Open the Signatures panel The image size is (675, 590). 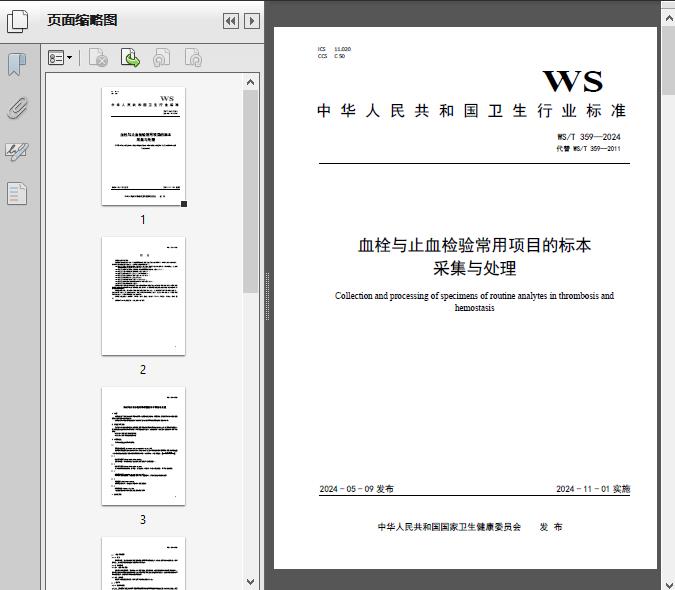[x=17, y=151]
